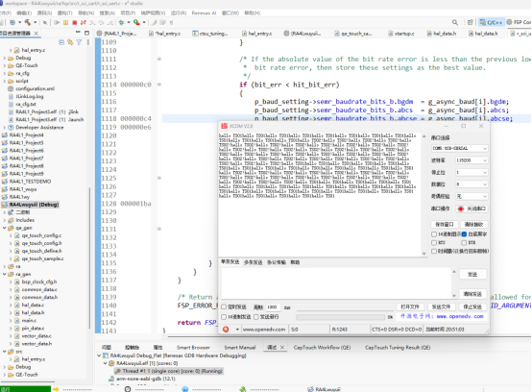This screenshot has height=392, width=532.
Task: Click the clock icon in bottom status bar
Action: pyautogui.click(x=128, y=389)
